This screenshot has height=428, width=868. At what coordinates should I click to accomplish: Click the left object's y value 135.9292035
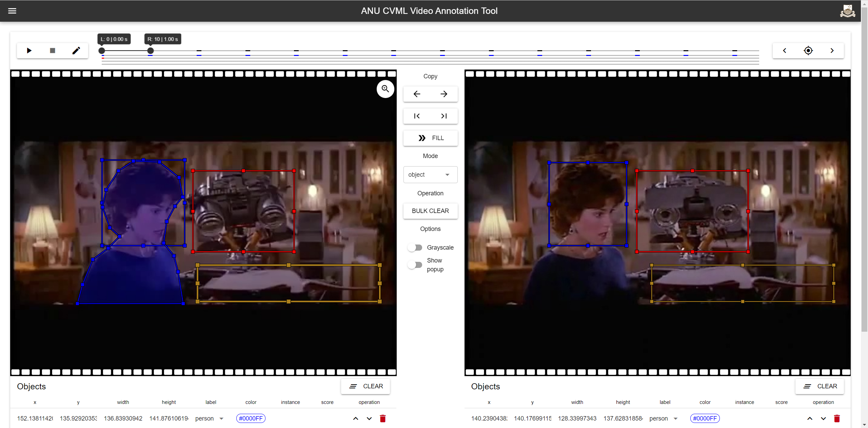tap(78, 419)
